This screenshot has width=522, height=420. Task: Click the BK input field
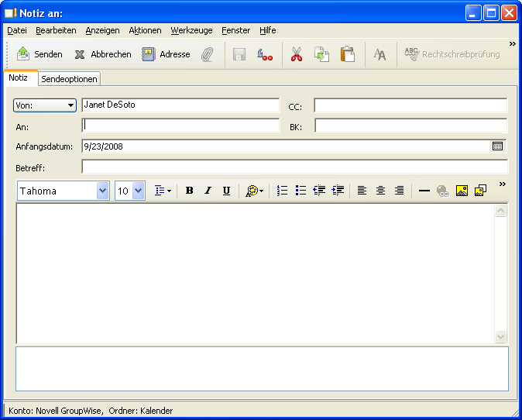tap(410, 126)
